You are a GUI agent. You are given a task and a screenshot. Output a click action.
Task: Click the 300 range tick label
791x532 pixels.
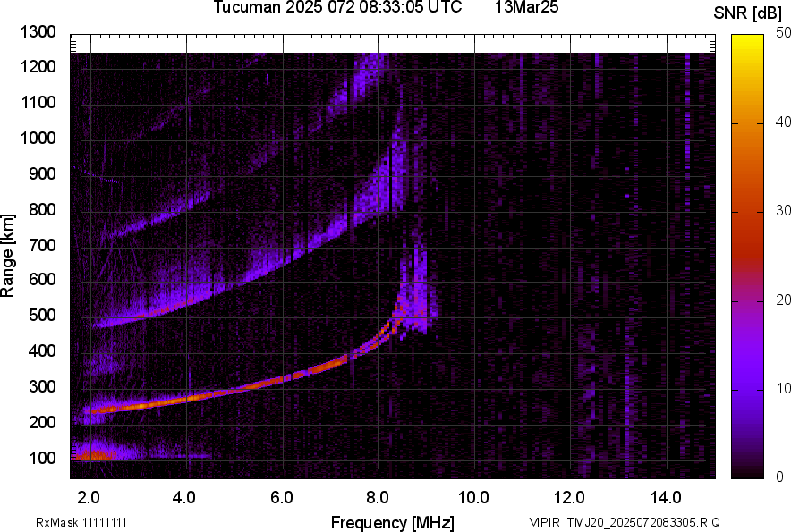pos(42,386)
